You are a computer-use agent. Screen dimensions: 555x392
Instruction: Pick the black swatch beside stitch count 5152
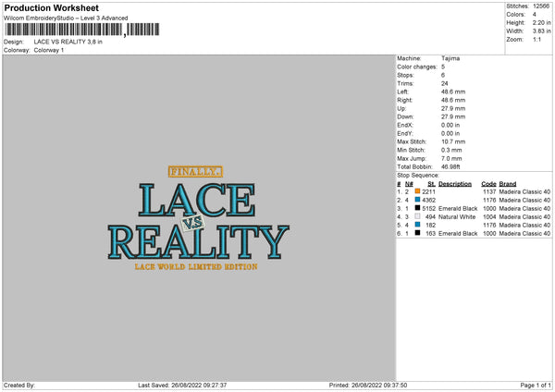[x=418, y=208]
